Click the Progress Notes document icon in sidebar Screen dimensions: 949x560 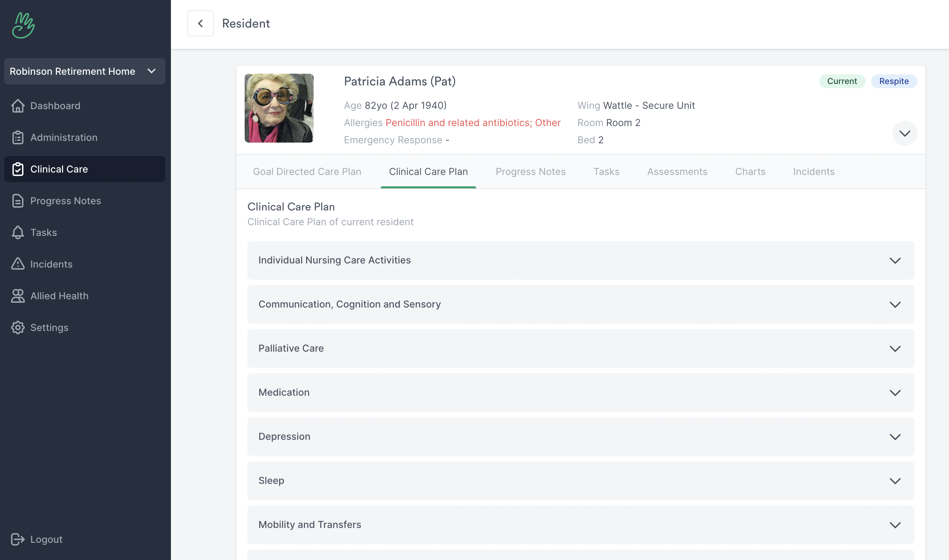(18, 201)
